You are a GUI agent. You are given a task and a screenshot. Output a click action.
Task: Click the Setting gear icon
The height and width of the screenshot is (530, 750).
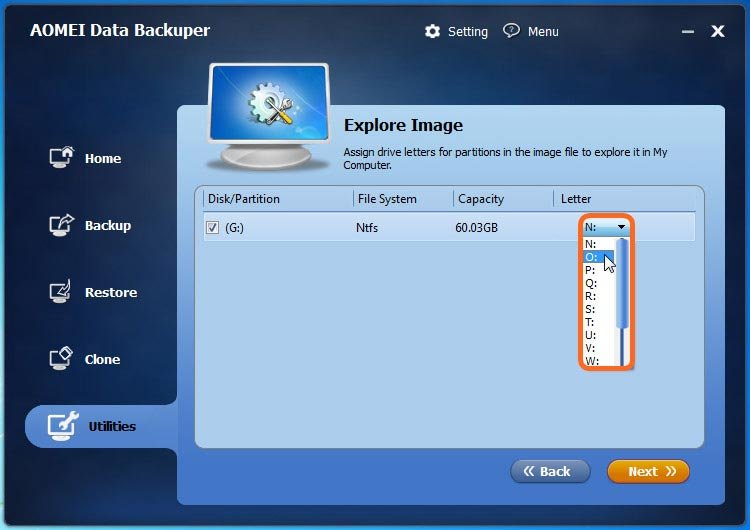(432, 32)
